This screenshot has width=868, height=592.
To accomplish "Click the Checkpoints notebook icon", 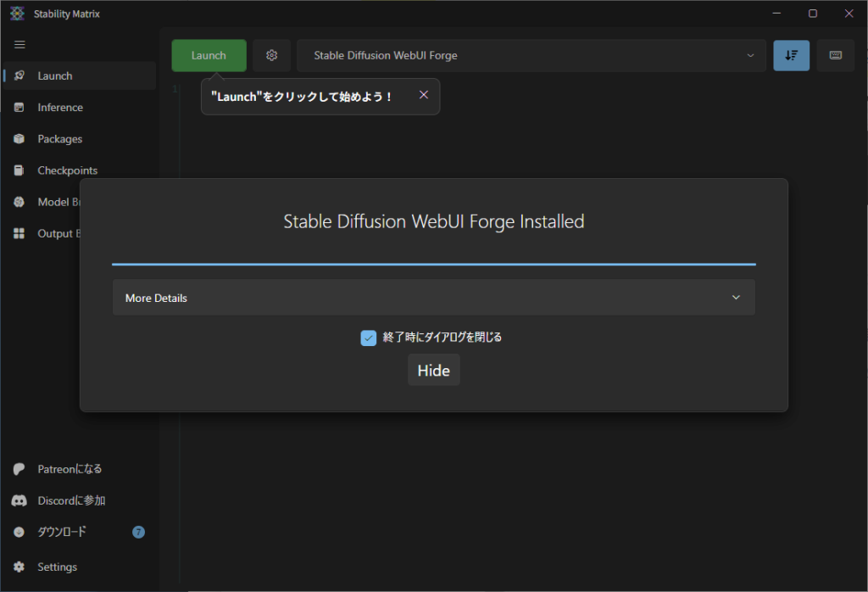I will coord(19,170).
